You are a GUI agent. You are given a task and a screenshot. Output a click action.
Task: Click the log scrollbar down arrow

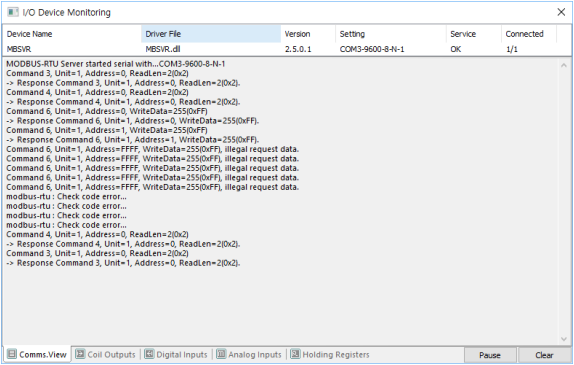(564, 339)
